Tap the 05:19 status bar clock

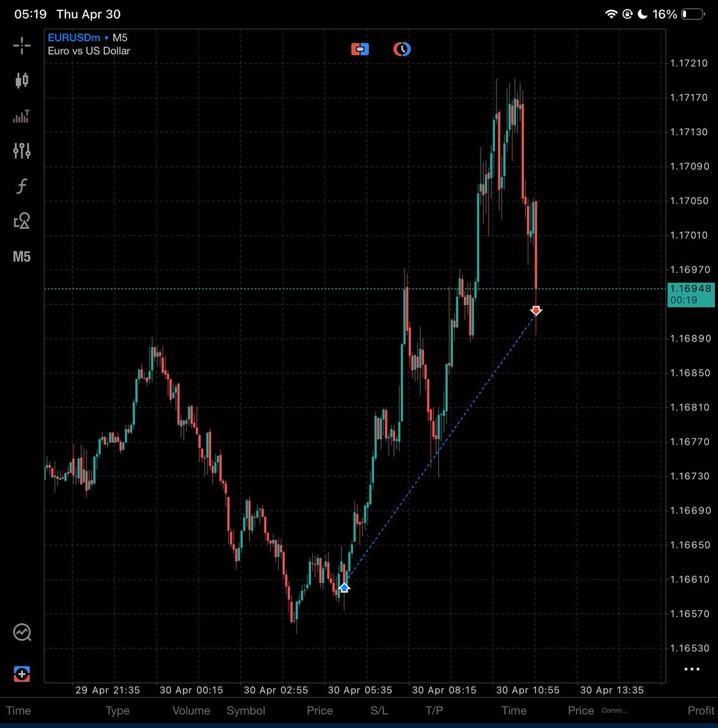[30, 14]
